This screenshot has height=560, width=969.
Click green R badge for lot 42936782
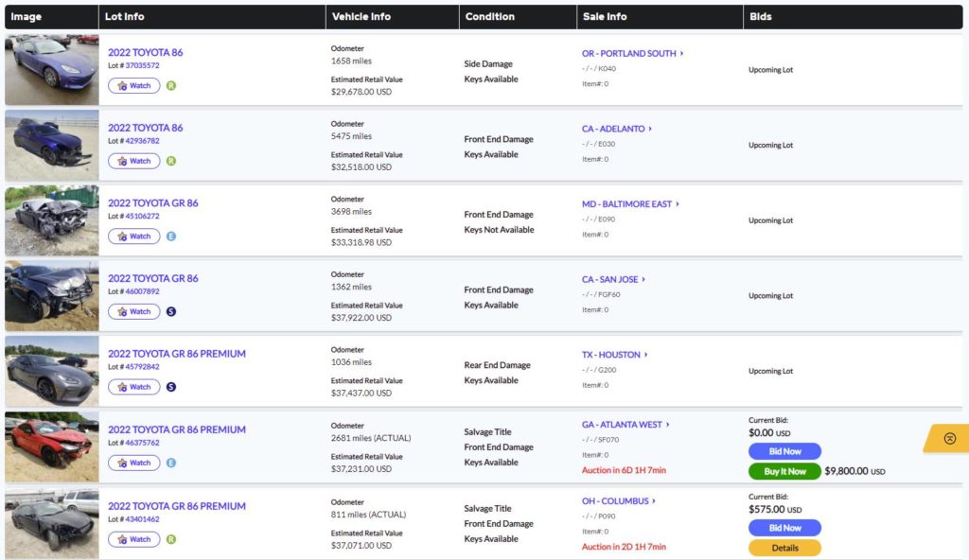tap(171, 161)
